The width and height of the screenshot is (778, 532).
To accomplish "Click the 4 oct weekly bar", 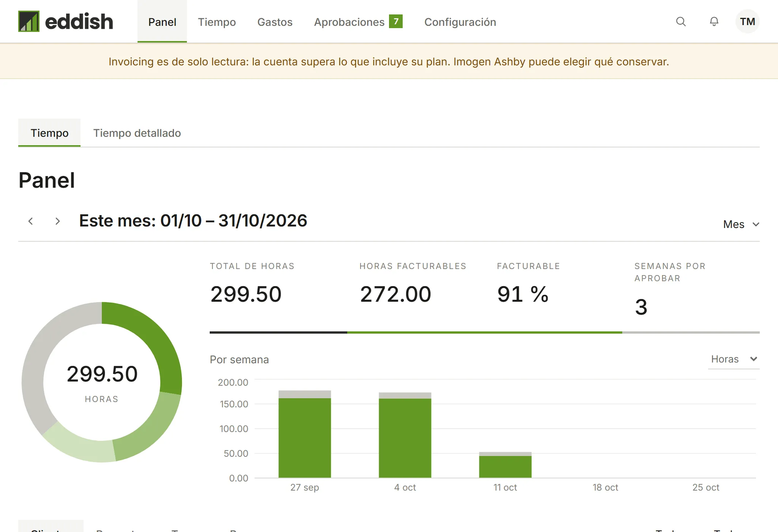I will pos(405,435).
